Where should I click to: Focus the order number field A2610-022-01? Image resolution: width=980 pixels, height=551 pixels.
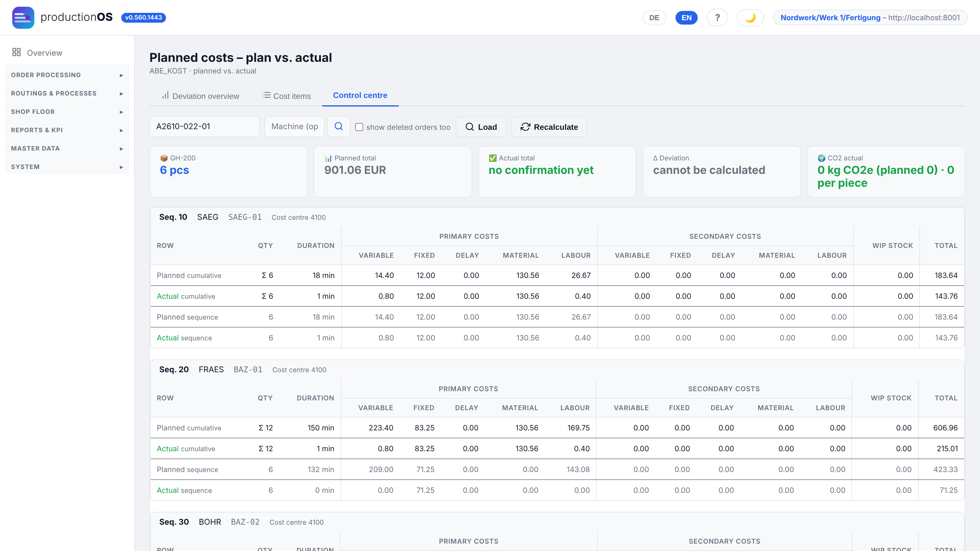coord(204,127)
